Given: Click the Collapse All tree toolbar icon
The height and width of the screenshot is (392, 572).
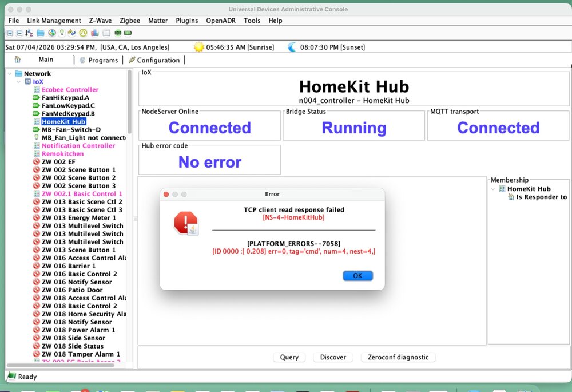Looking at the screenshot, I should point(19,33).
